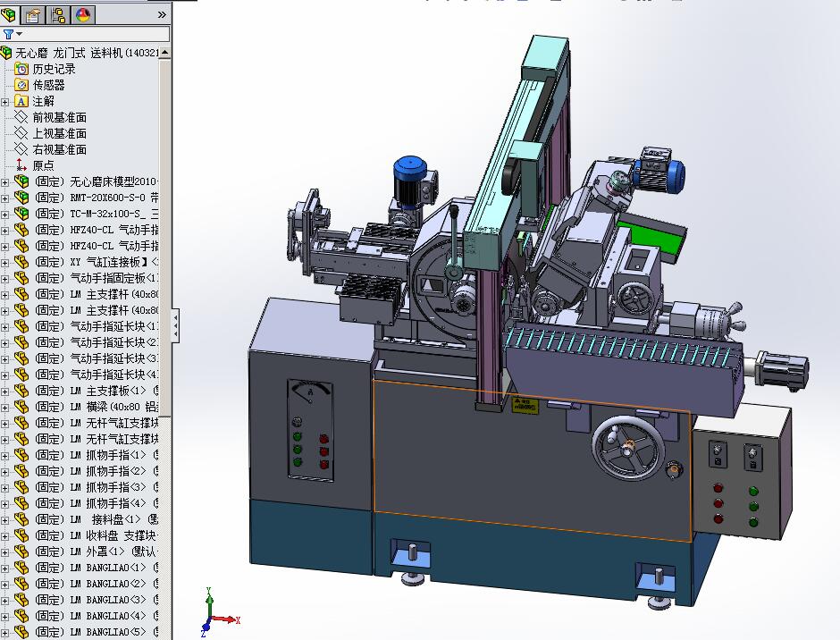Select the large handwheel on the machine model
Image resolution: width=840 pixels, height=640 pixels.
(628, 449)
